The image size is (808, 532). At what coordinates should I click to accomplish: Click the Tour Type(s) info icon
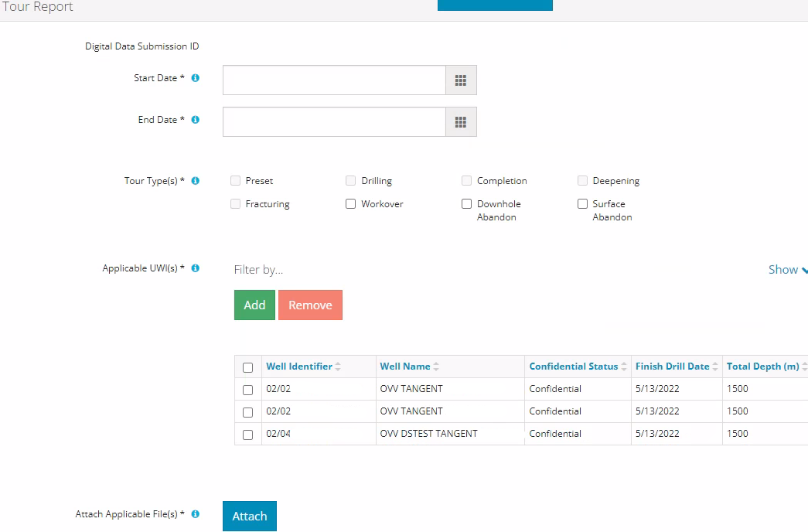coord(196,181)
